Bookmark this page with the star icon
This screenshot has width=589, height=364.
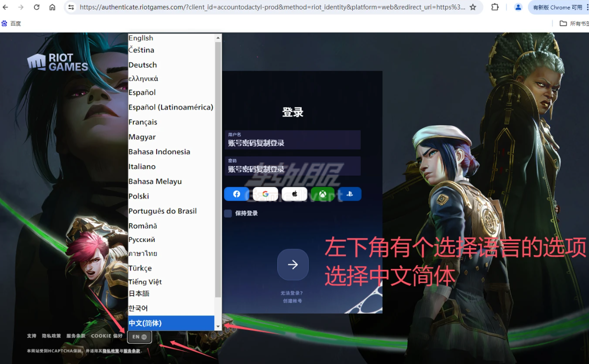473,7
